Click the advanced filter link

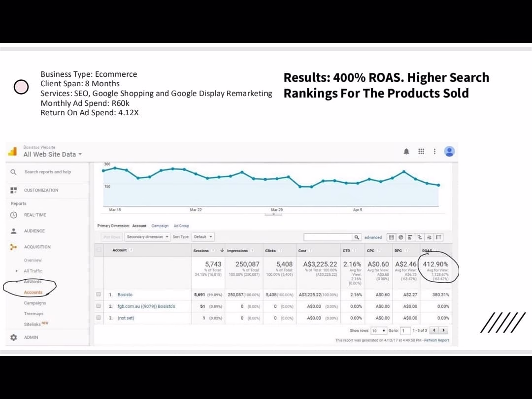[x=373, y=237]
